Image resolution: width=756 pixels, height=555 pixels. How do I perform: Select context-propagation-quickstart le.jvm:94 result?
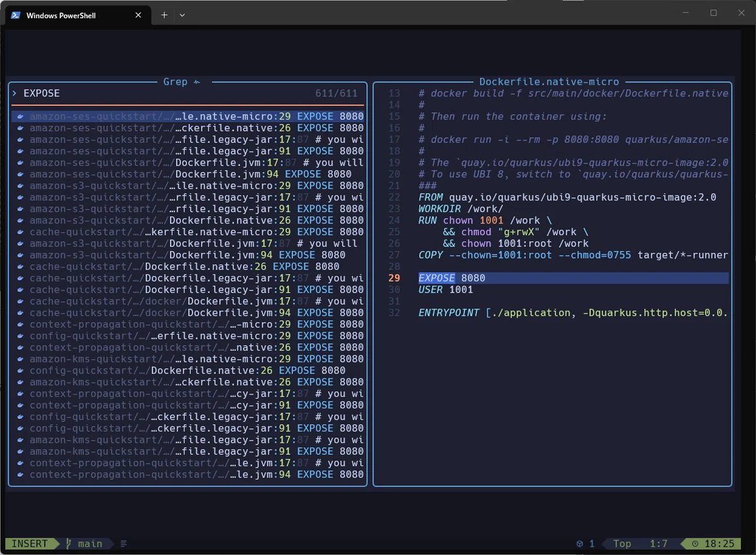click(x=188, y=474)
